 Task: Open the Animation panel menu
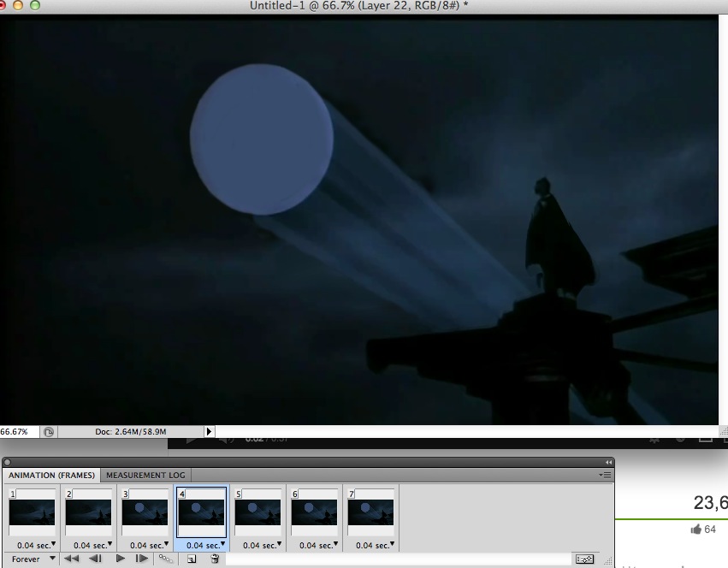[603, 476]
